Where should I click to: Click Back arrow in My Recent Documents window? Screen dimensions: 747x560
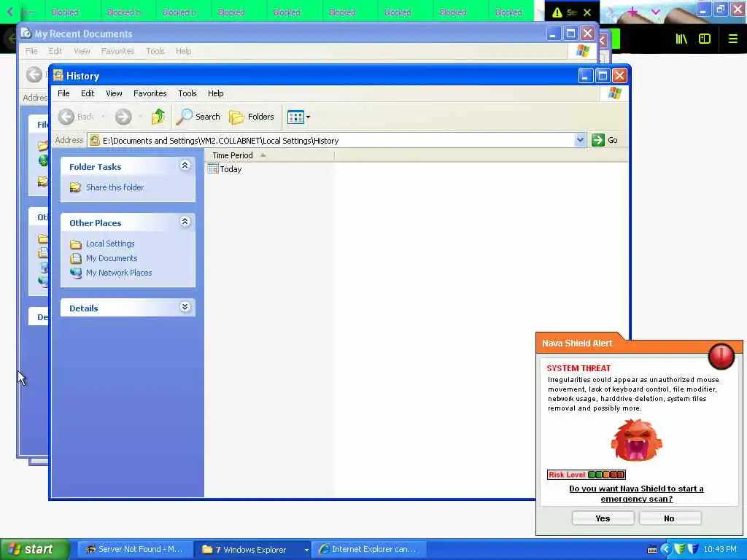coord(34,74)
